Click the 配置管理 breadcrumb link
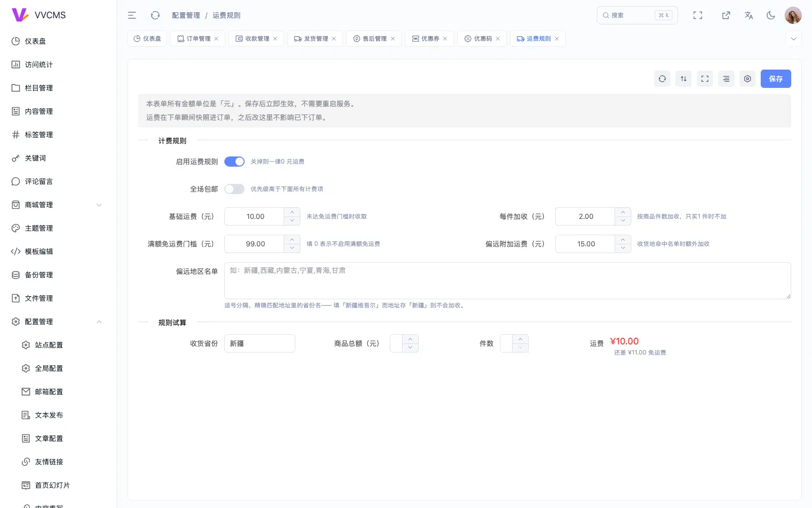The width and height of the screenshot is (812, 508). coord(186,15)
